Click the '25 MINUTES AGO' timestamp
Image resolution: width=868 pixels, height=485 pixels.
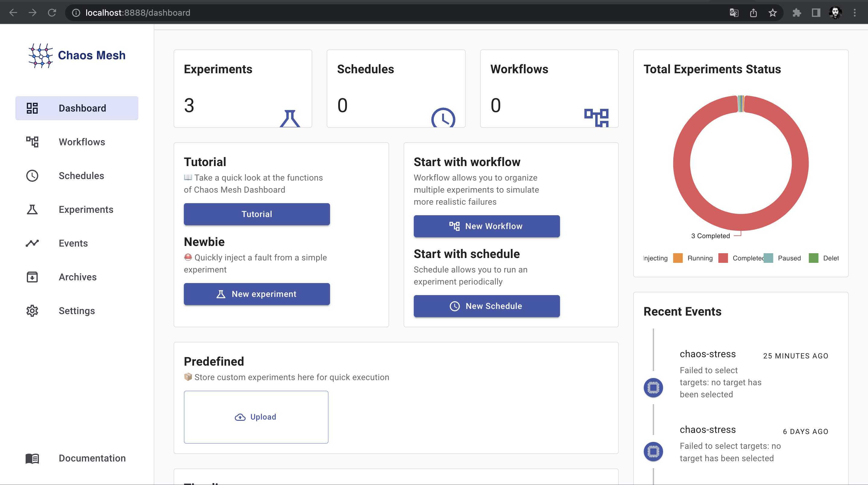pos(796,356)
